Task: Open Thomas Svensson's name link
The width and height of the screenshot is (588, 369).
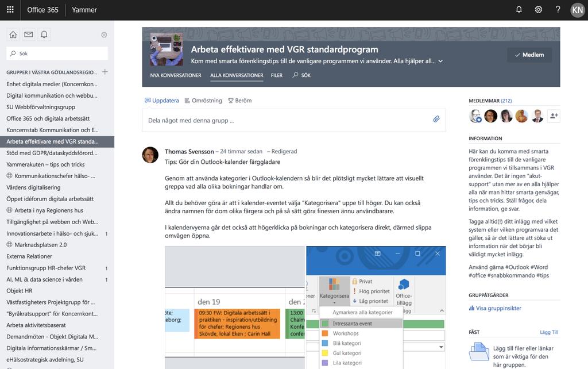Action: tap(189, 151)
